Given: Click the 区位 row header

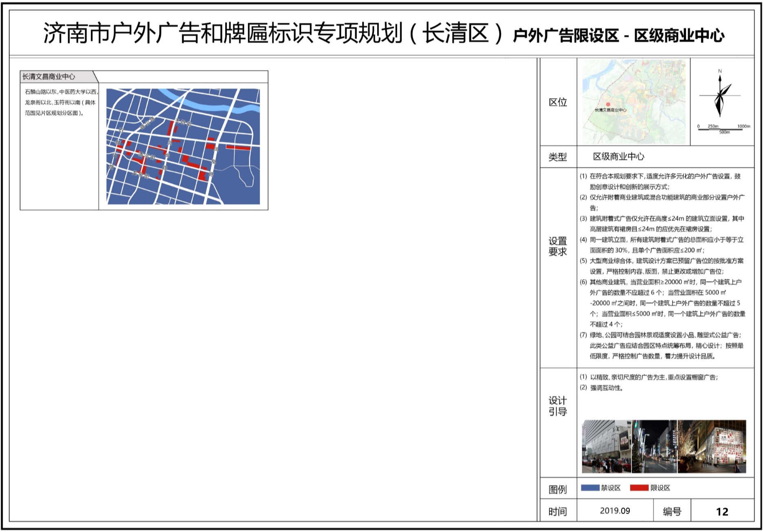Looking at the screenshot, I should tap(558, 102).
